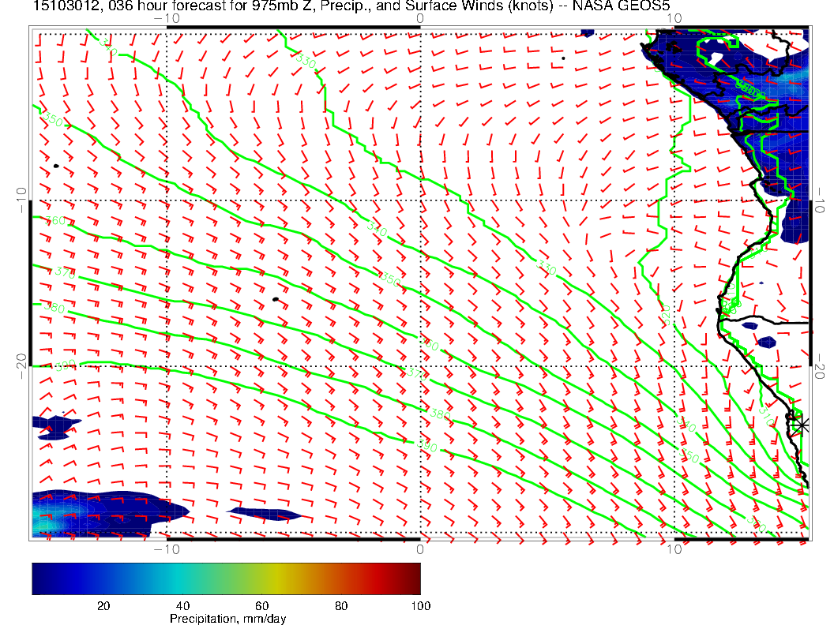Select the 60 tick label under the colorbar
834x644 pixels.
[261, 605]
